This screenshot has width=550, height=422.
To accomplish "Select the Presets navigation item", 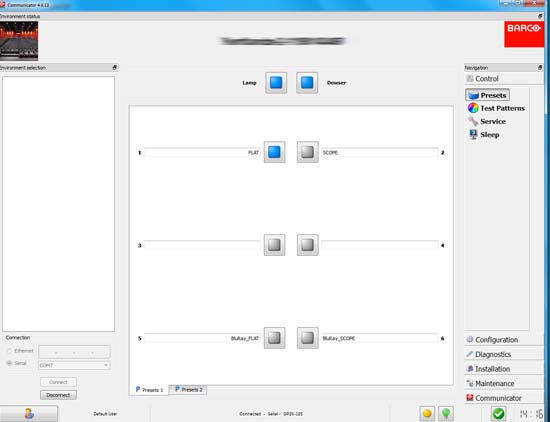I will coord(488,95).
